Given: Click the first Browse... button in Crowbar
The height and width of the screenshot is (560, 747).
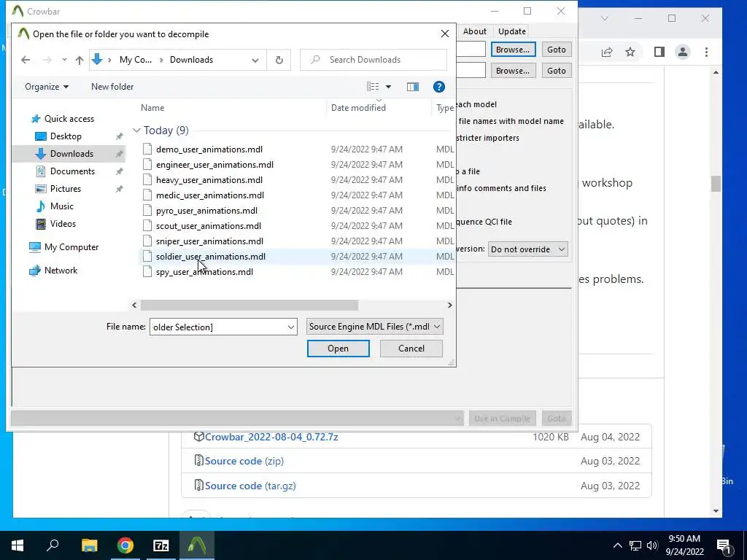Looking at the screenshot, I should pyautogui.click(x=513, y=50).
